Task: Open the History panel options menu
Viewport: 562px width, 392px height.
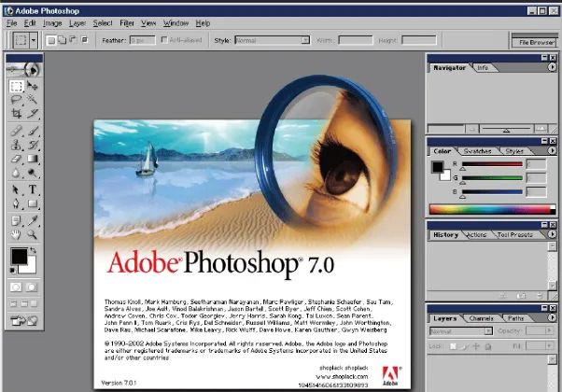Action: click(x=552, y=234)
